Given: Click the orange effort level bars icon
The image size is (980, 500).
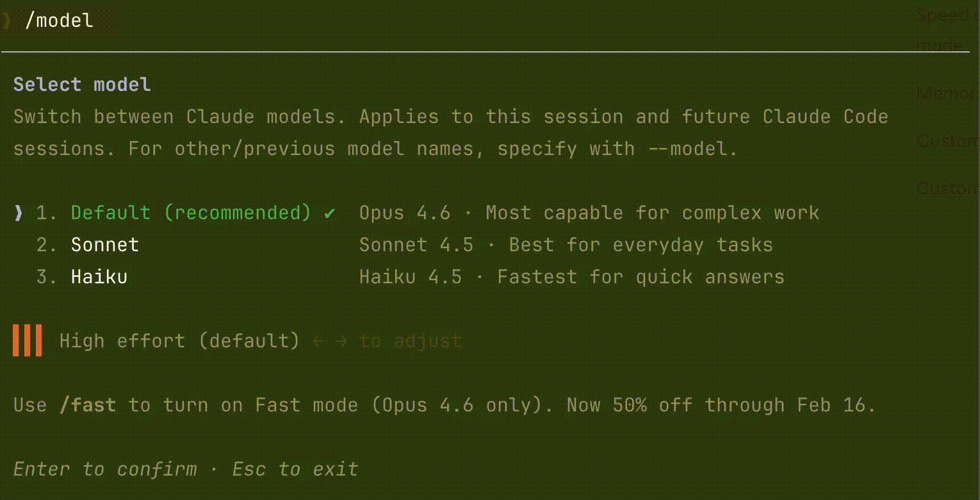Looking at the screenshot, I should [x=28, y=340].
